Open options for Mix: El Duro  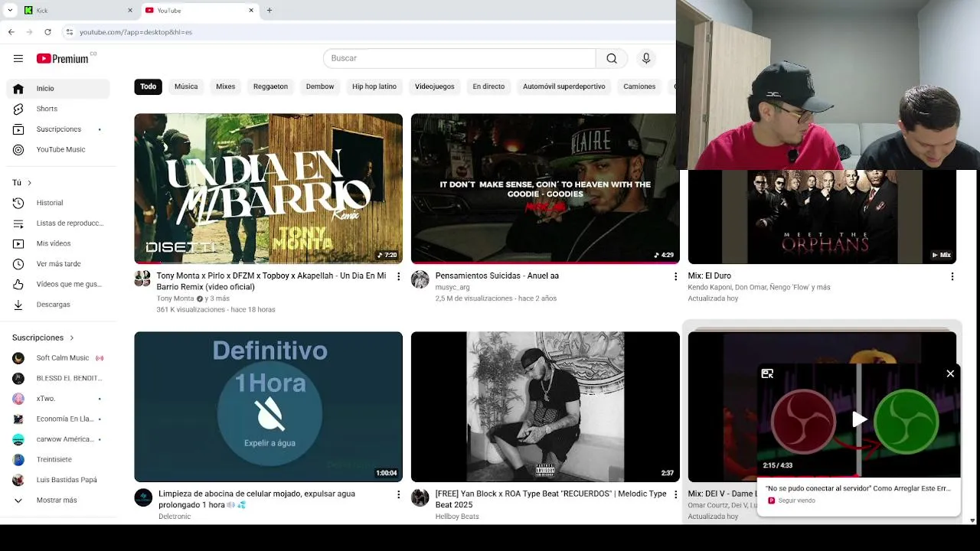(952, 276)
